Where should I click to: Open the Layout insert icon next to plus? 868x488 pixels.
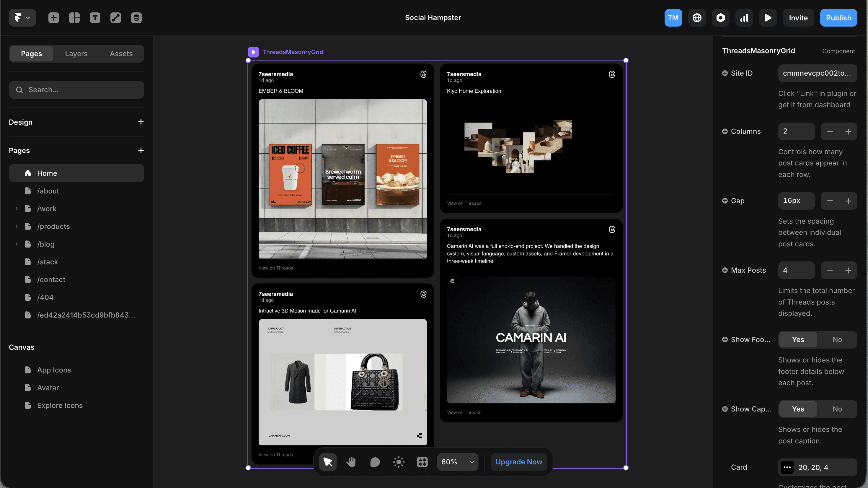(74, 17)
